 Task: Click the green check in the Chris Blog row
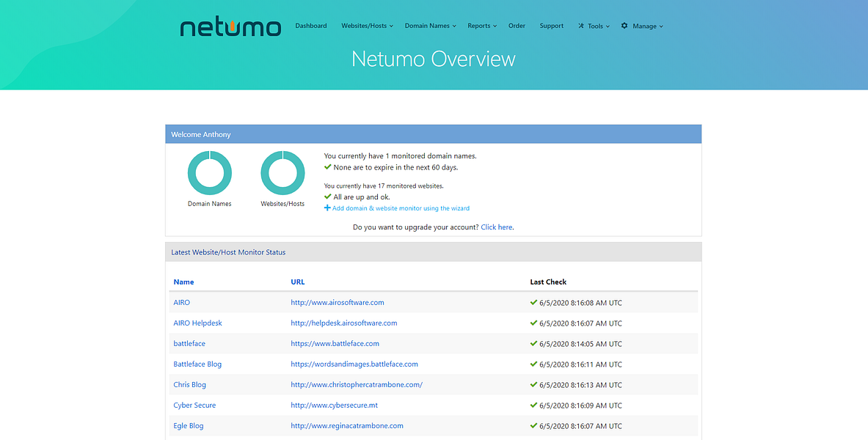tap(533, 384)
